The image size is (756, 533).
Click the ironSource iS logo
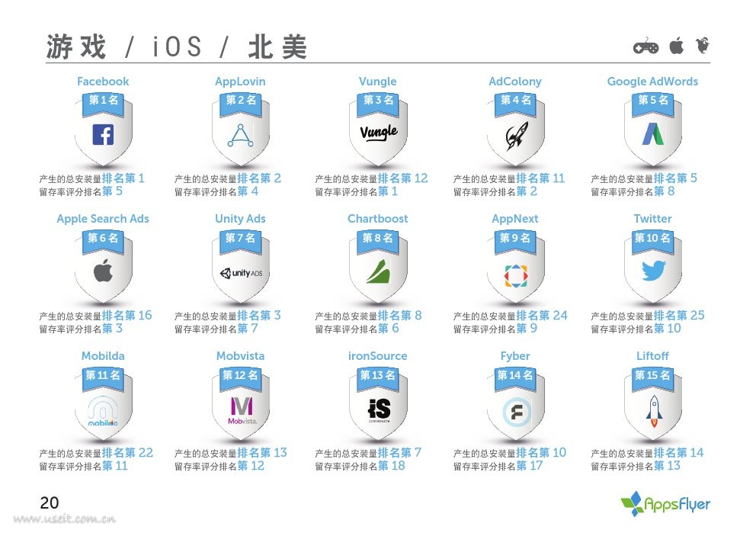(x=379, y=410)
